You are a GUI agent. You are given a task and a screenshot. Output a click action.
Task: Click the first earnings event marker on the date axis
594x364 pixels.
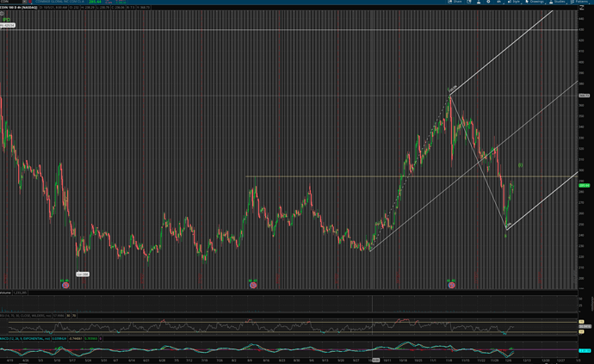click(65, 285)
